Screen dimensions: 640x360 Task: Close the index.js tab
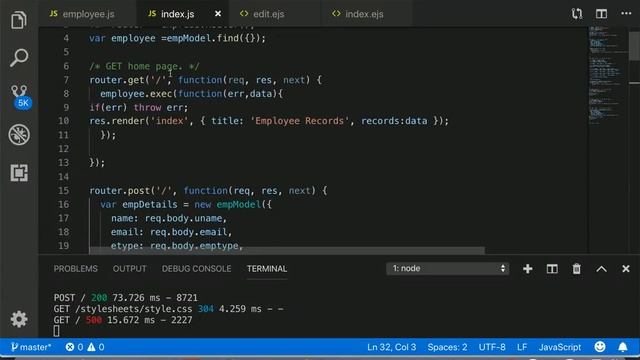[x=218, y=14]
